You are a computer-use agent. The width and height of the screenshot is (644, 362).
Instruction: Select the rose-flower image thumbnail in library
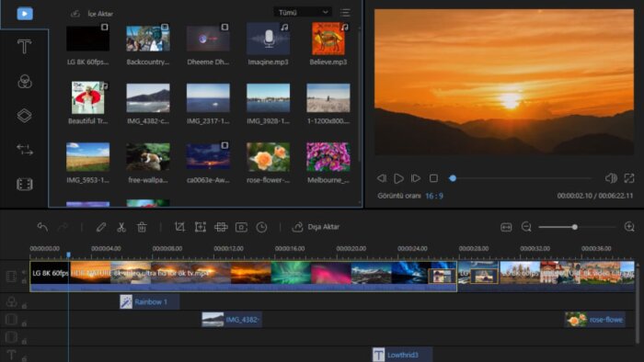tap(269, 156)
